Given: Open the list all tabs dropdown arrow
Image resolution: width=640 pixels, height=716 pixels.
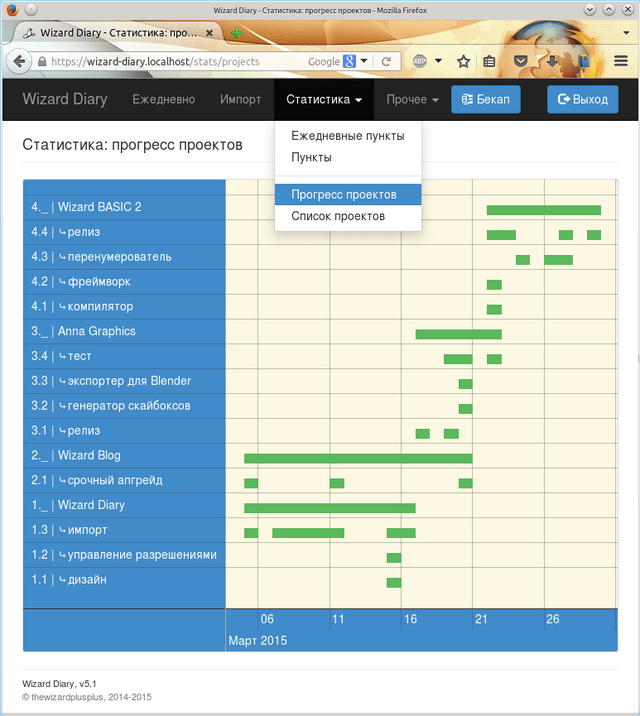Looking at the screenshot, I should click(x=626, y=33).
